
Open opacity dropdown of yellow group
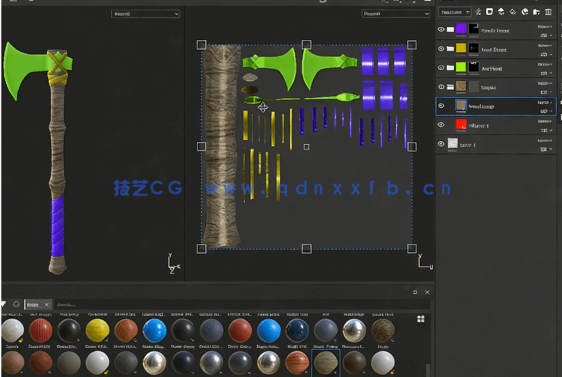[546, 54]
